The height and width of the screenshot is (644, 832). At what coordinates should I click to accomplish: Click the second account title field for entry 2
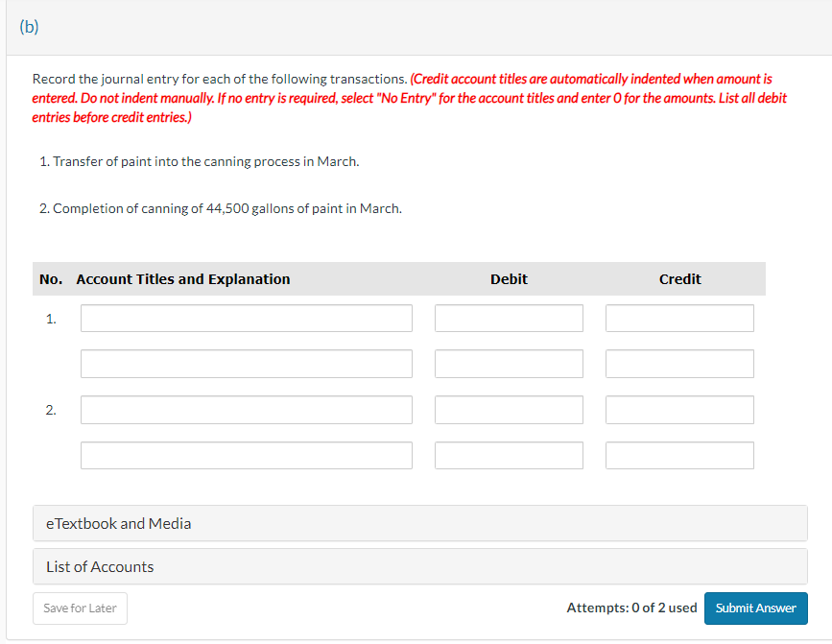tap(247, 455)
